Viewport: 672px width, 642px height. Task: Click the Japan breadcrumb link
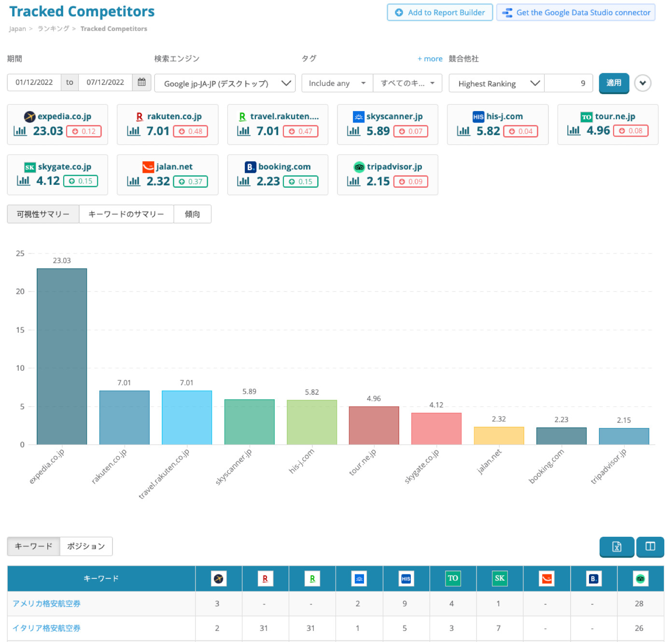pyautogui.click(x=17, y=28)
